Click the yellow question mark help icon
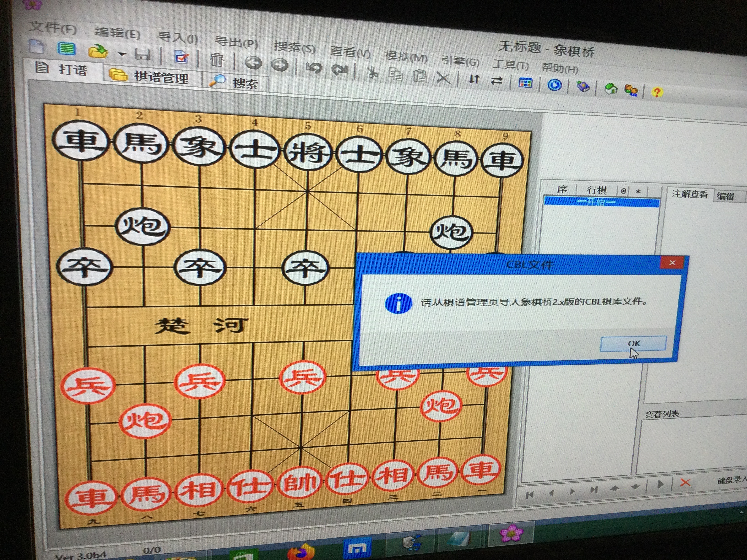747x560 pixels. pos(657,92)
